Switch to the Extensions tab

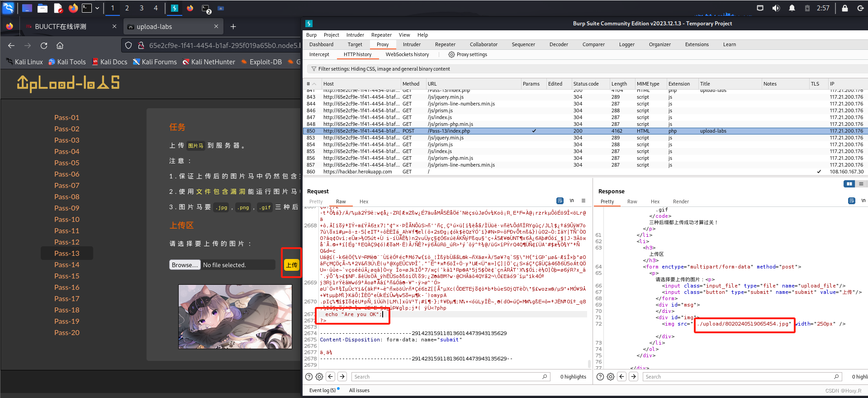[x=697, y=44]
